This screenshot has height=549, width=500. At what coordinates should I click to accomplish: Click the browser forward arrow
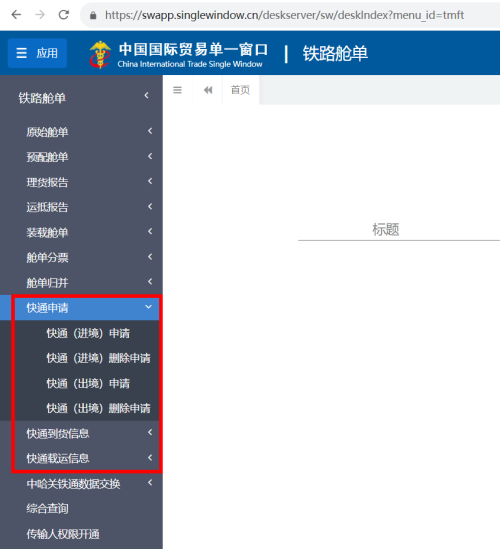pos(40,15)
